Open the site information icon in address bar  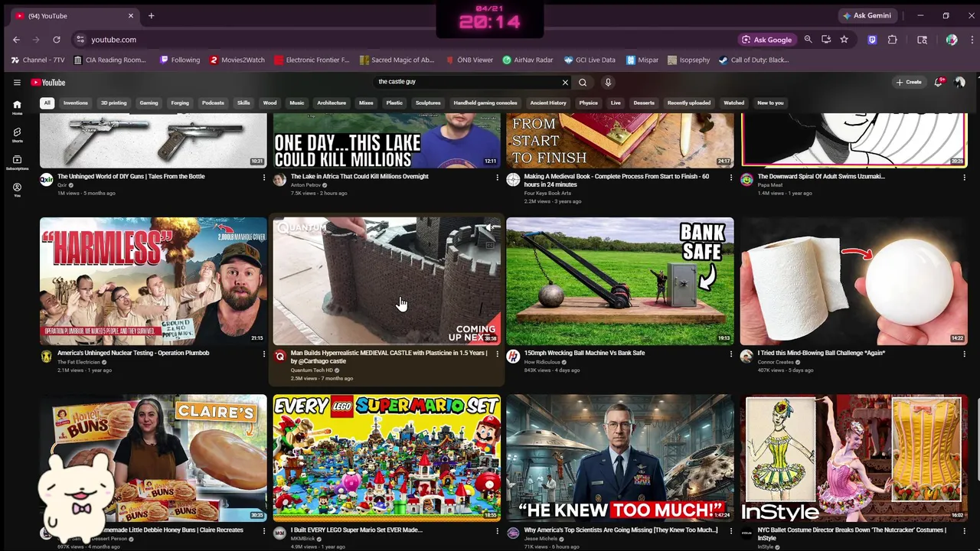coord(80,39)
